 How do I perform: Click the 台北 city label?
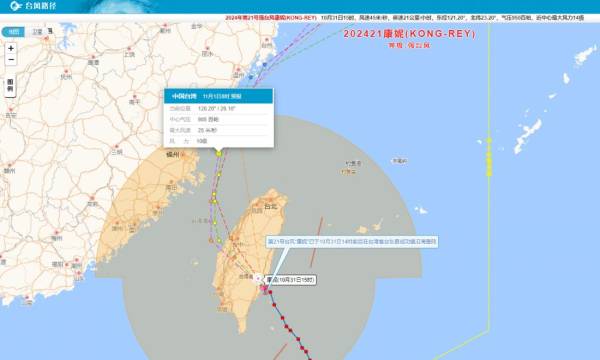[x=270, y=206]
